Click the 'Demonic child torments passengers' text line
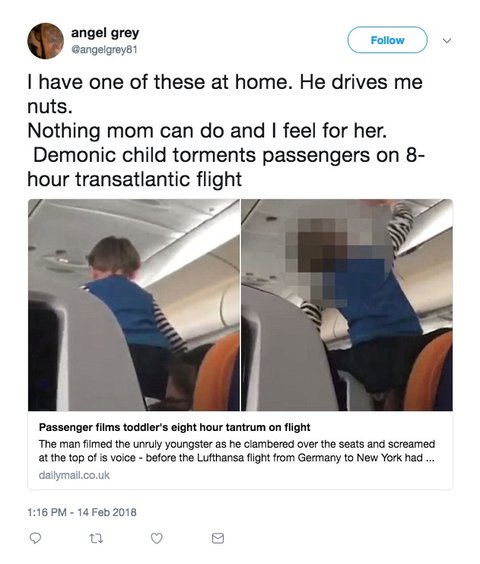The image size is (480, 564). tap(229, 155)
